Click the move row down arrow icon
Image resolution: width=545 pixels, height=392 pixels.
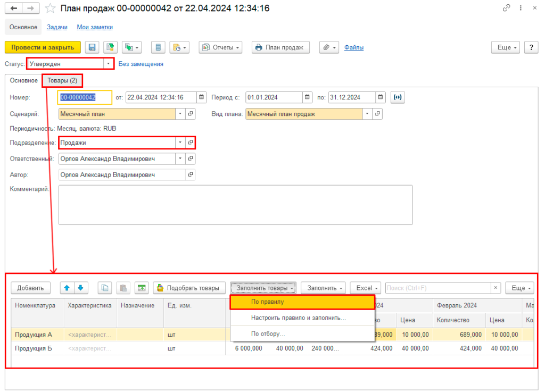point(80,288)
